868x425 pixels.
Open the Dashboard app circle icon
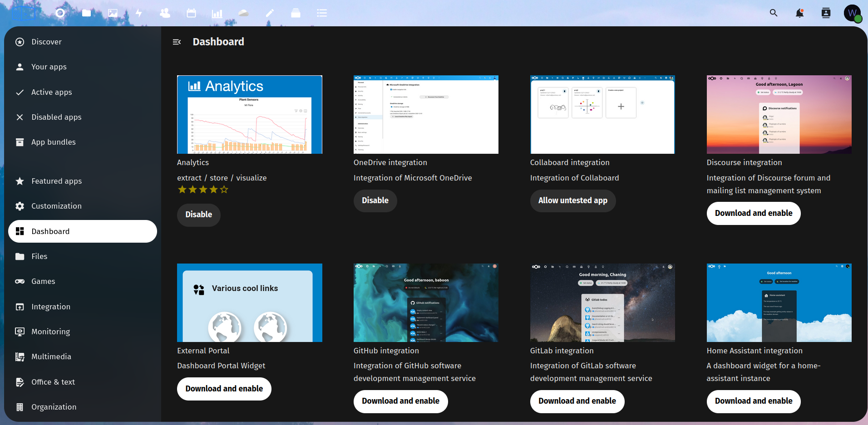pos(60,13)
